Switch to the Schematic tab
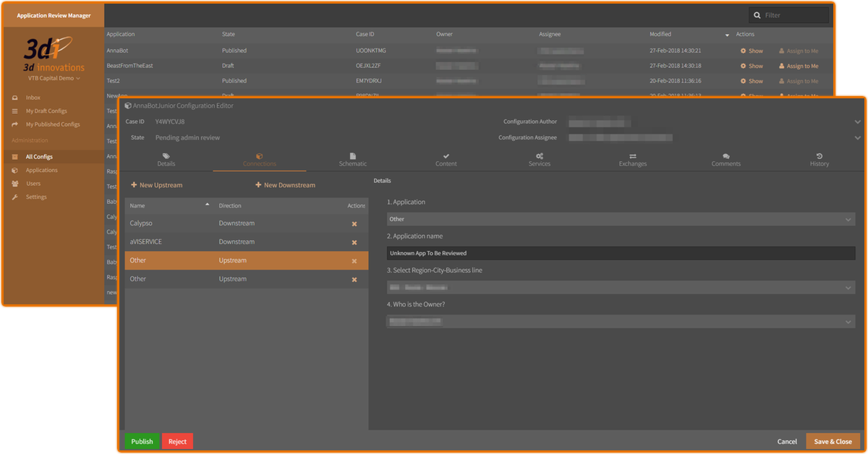Image resolution: width=868 pixels, height=454 pixels. [x=353, y=160]
